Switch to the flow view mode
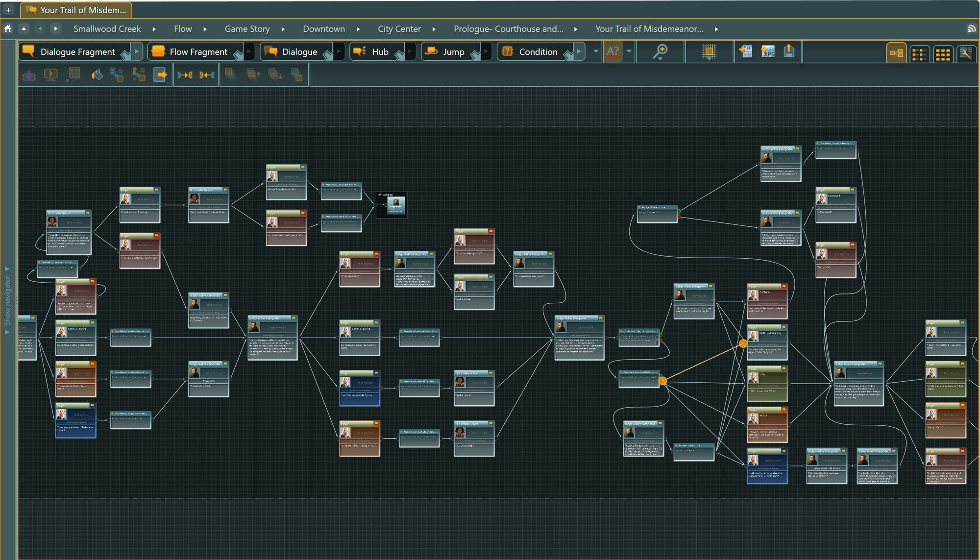This screenshot has width=980, height=560. [896, 53]
